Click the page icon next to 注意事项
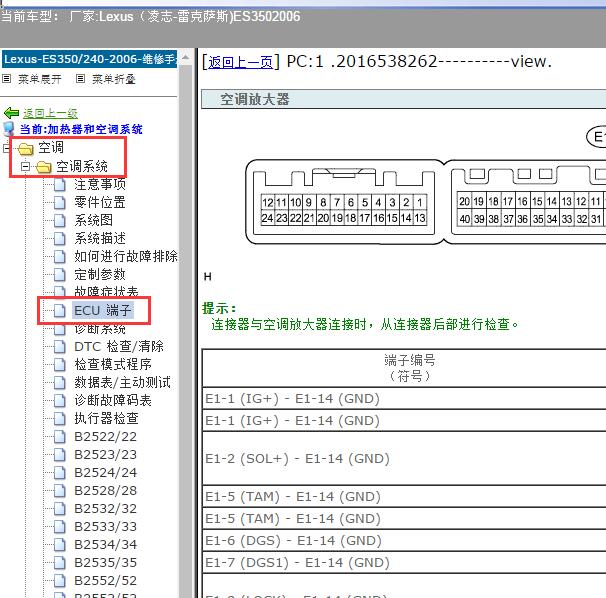 [x=60, y=184]
